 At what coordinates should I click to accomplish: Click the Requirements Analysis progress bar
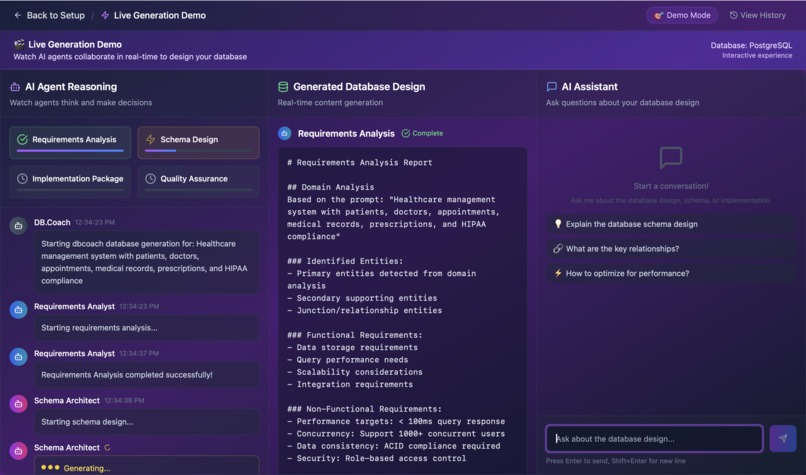70,151
